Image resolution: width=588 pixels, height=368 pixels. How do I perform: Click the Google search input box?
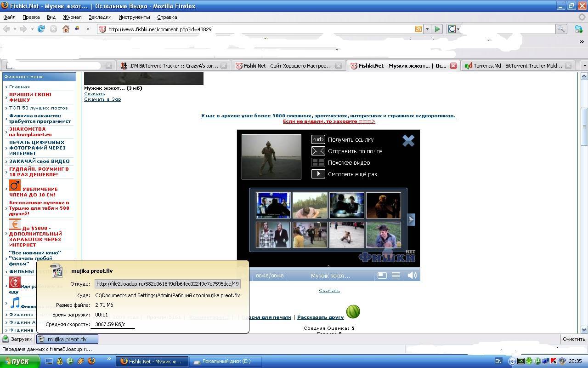pyautogui.click(x=508, y=29)
